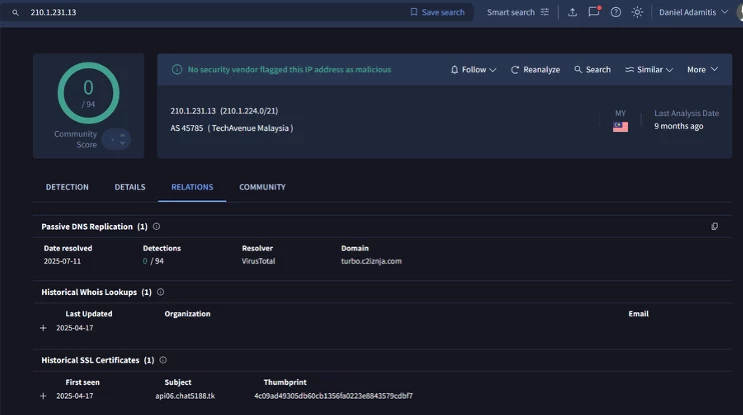Open the Follow dropdown
Screen dimensions: 743x415
(x=473, y=70)
